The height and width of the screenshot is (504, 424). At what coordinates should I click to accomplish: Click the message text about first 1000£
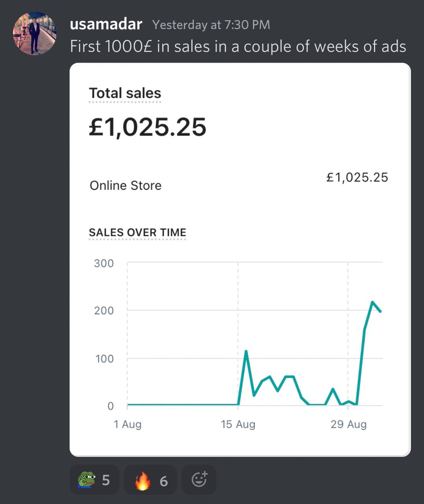[238, 46]
